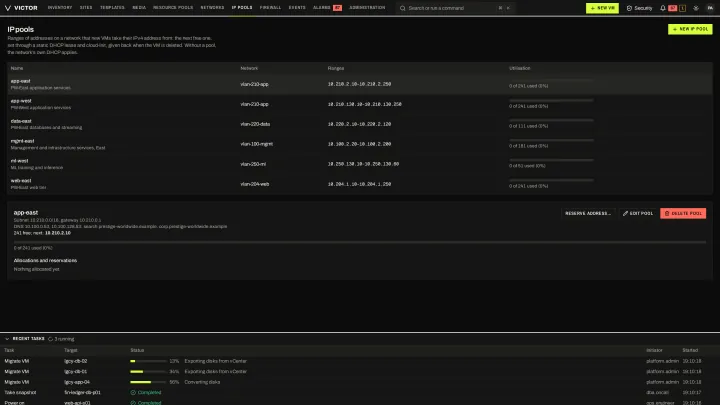
Task: Click the vlan-100-mgmt network cell
Action: 256,144
